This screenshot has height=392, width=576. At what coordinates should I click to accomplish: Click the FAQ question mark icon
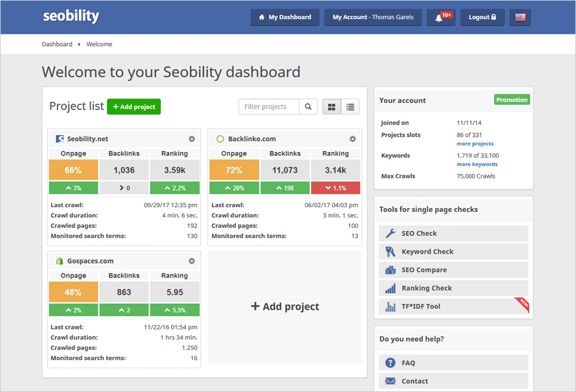(390, 363)
